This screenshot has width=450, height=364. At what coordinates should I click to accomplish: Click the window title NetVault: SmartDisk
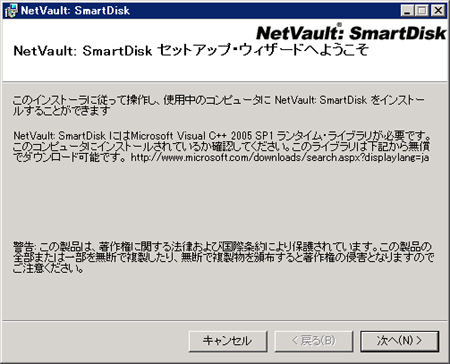point(75,11)
